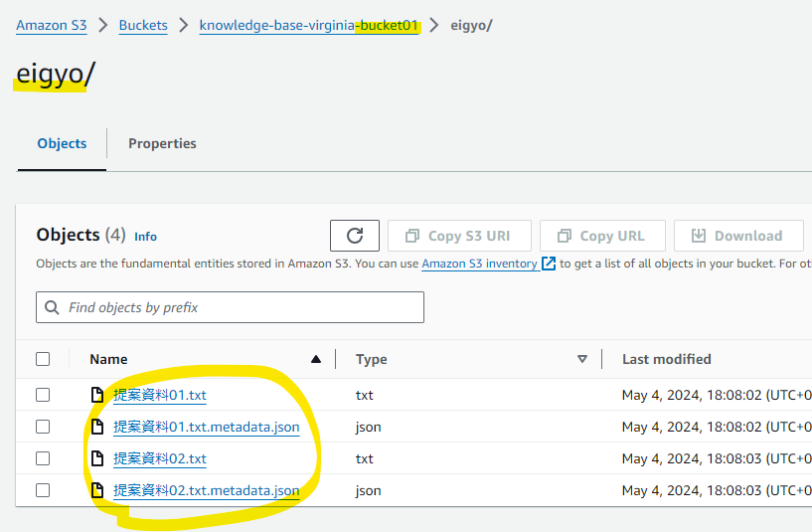
Task: Open the knowledge-base-virginia-bucket01 breadcrumb
Action: click(309, 26)
